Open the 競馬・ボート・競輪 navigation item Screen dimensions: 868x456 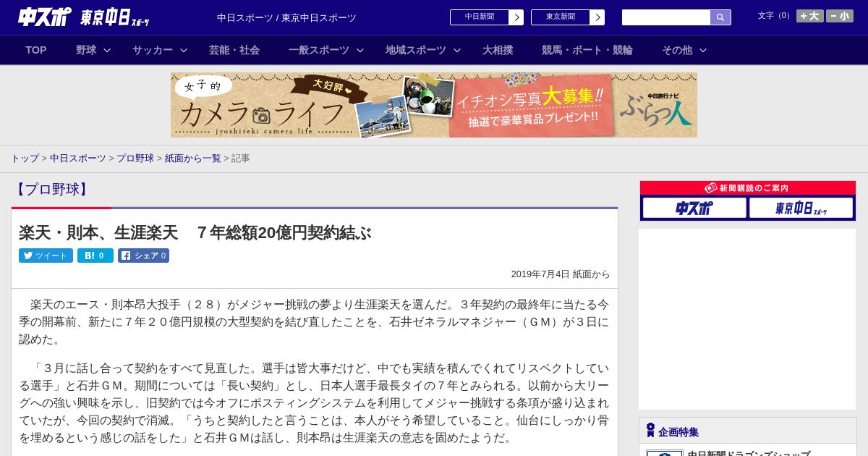(587, 50)
